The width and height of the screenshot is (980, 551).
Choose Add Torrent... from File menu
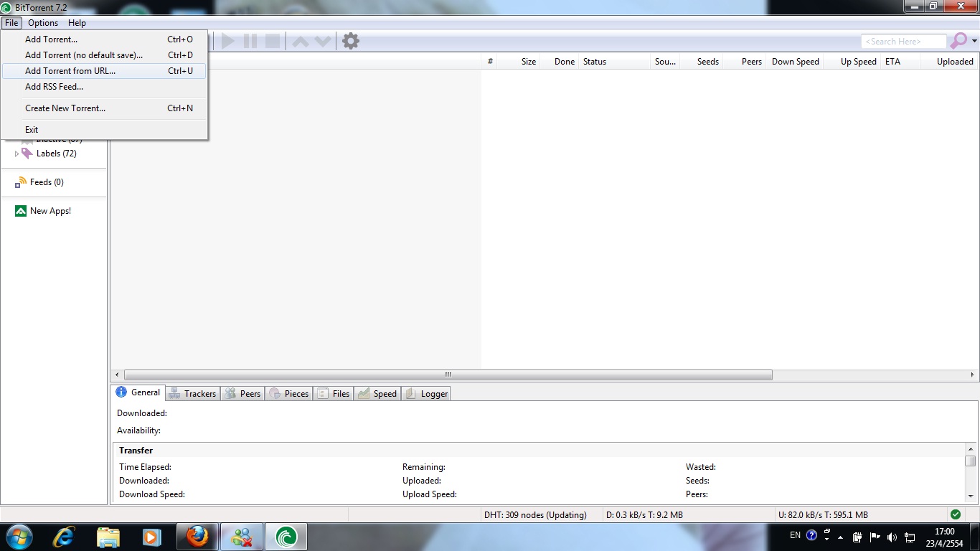pyautogui.click(x=104, y=39)
